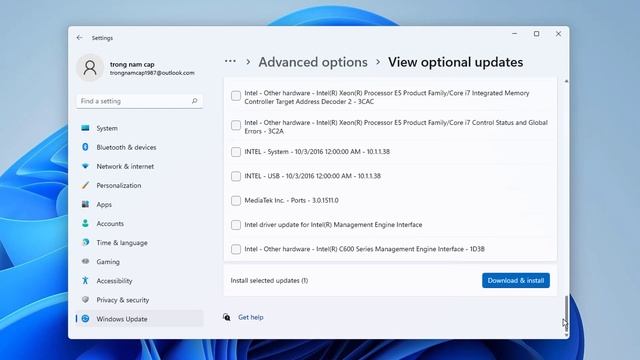Navigate to Advanced options breadcrumb
The height and width of the screenshot is (360, 640).
click(x=313, y=62)
